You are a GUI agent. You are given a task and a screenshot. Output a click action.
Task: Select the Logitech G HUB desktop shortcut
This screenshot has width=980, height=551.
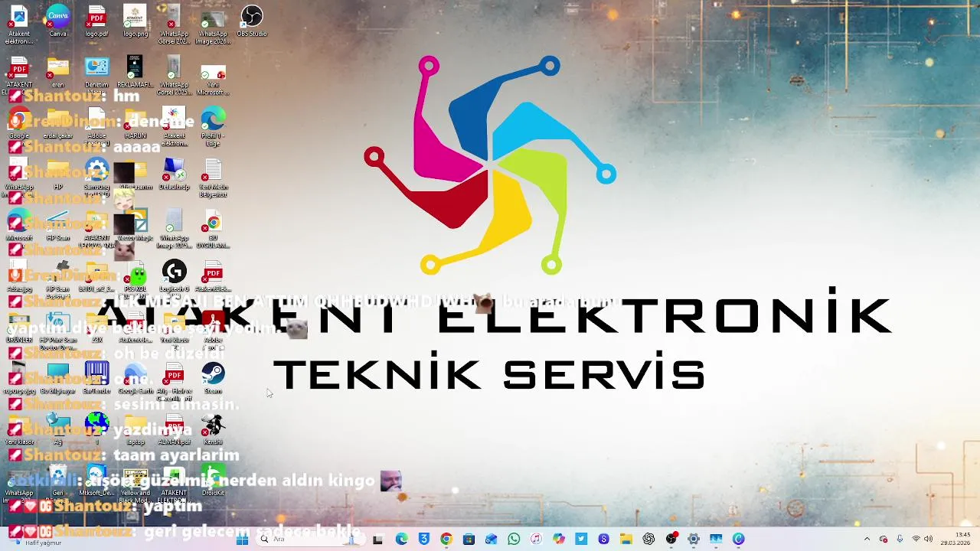tap(174, 276)
